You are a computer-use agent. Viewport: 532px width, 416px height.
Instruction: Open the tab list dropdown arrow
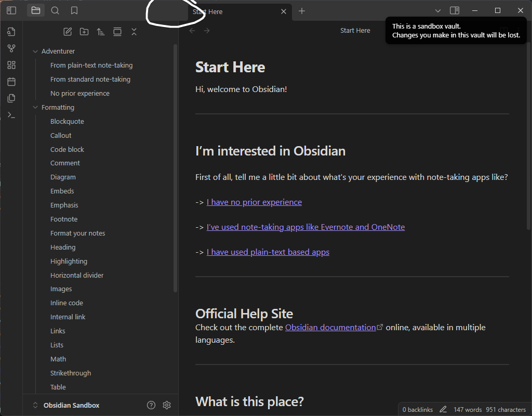pyautogui.click(x=437, y=11)
